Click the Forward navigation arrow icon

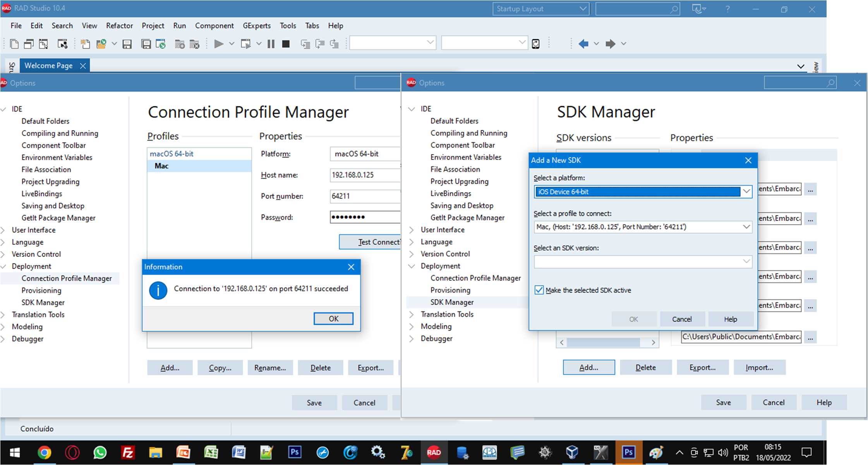click(611, 44)
